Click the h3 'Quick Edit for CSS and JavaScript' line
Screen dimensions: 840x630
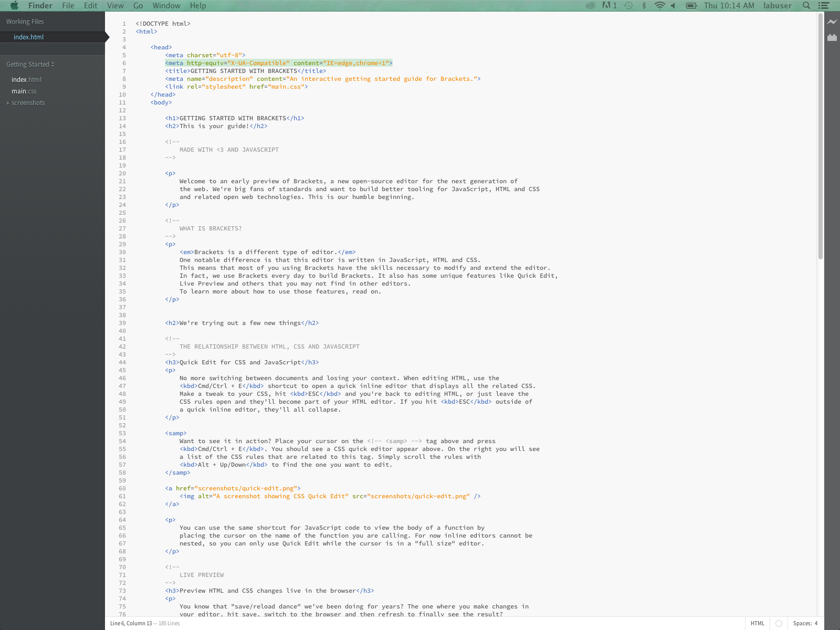(242, 362)
